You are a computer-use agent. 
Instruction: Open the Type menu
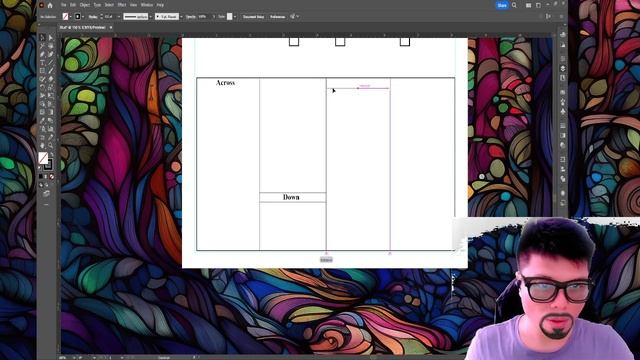point(97,5)
